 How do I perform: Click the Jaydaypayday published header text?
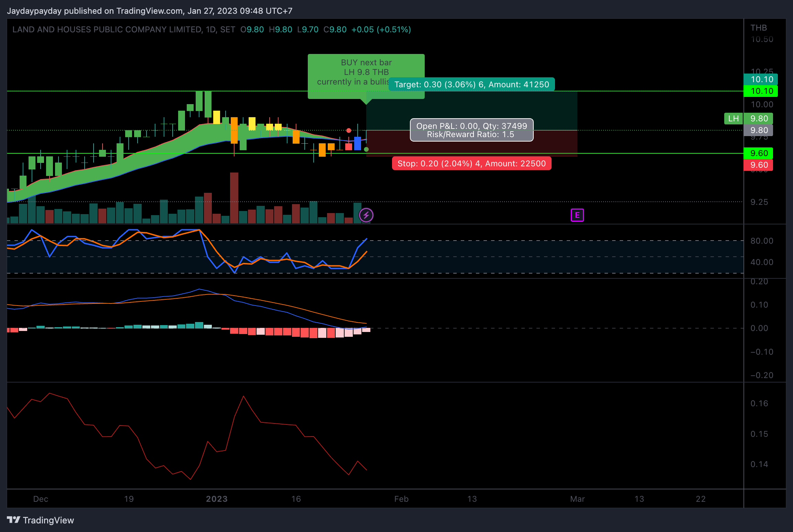point(150,11)
